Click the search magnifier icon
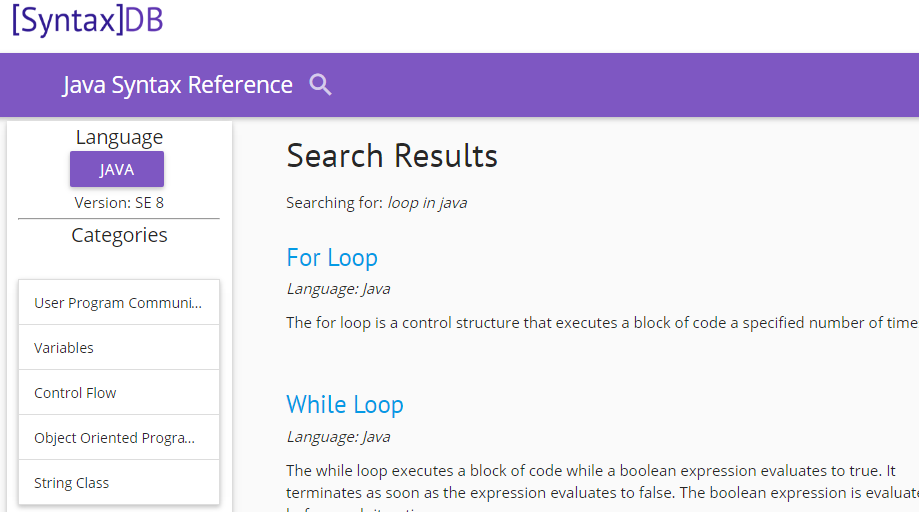The image size is (919, 512). [320, 85]
